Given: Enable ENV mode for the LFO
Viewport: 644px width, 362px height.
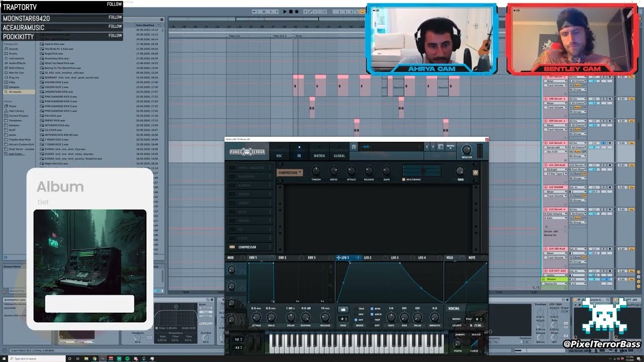Looking at the screenshot, I should point(356,314).
